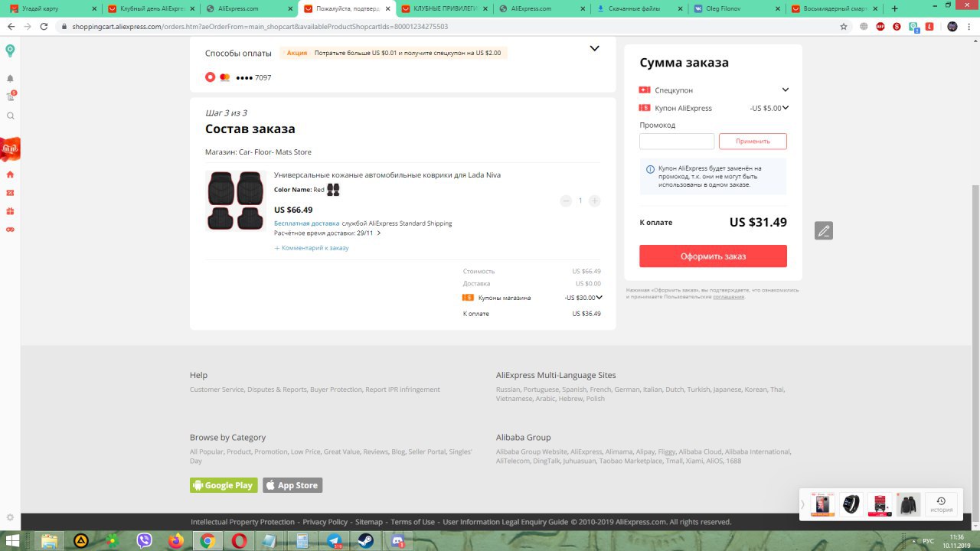Open the sidebar gift box icon
Screen dimensions: 980x551
10,211
